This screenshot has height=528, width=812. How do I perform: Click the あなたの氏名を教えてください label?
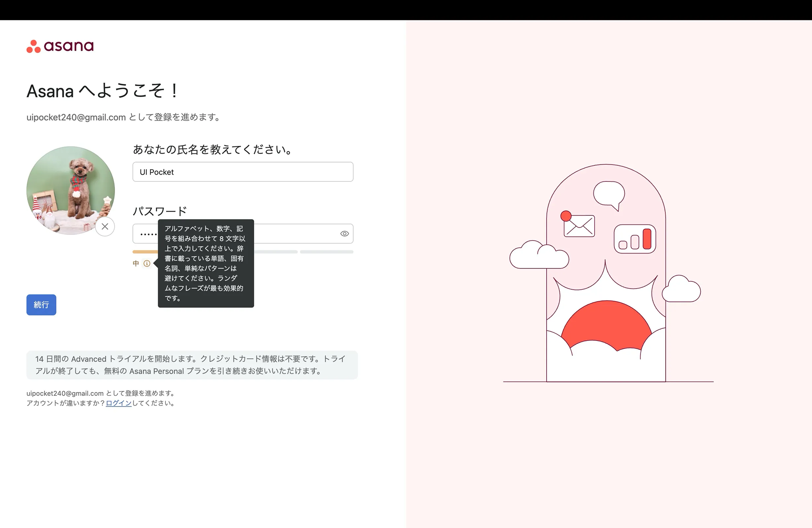[x=213, y=149]
